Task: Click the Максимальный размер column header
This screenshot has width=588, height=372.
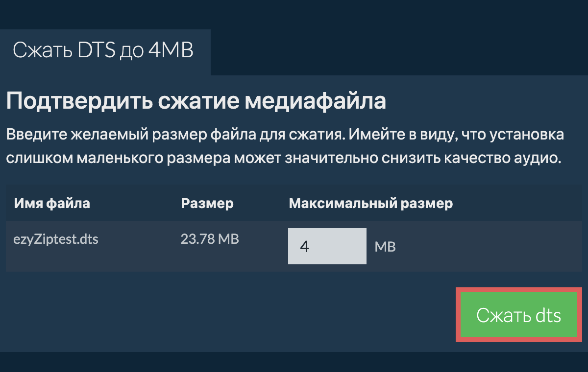Action: point(371,203)
